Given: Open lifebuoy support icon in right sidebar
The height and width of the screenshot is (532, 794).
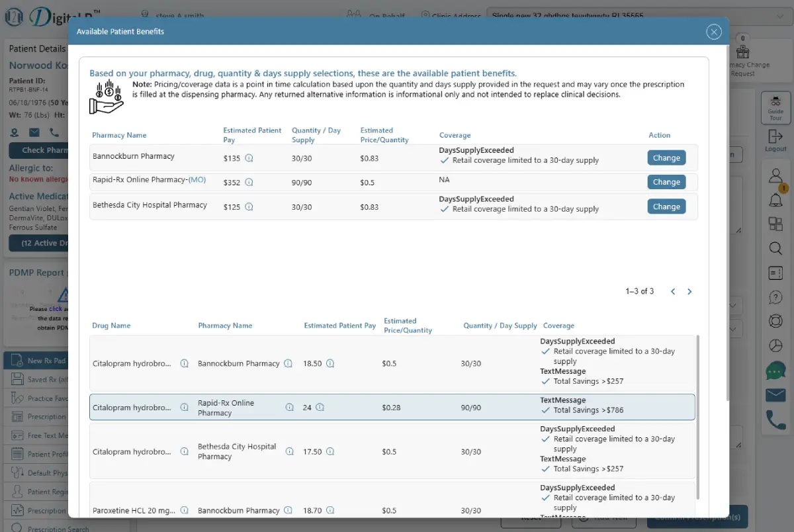Looking at the screenshot, I should pyautogui.click(x=775, y=321).
